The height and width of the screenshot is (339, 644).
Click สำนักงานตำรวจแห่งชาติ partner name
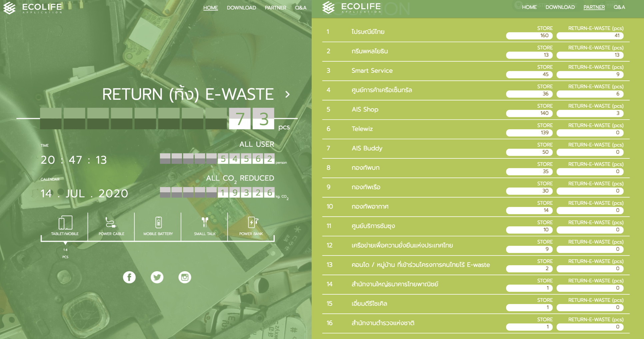coord(383,323)
